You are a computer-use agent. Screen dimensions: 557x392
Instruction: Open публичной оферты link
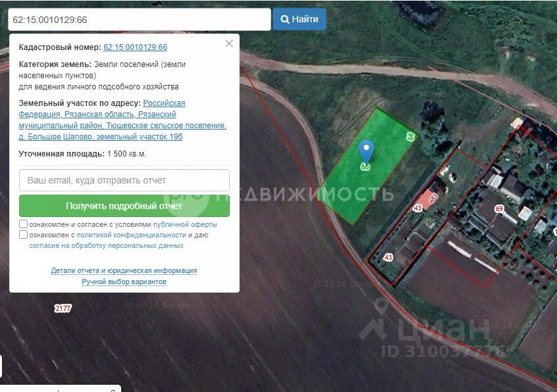[185, 224]
